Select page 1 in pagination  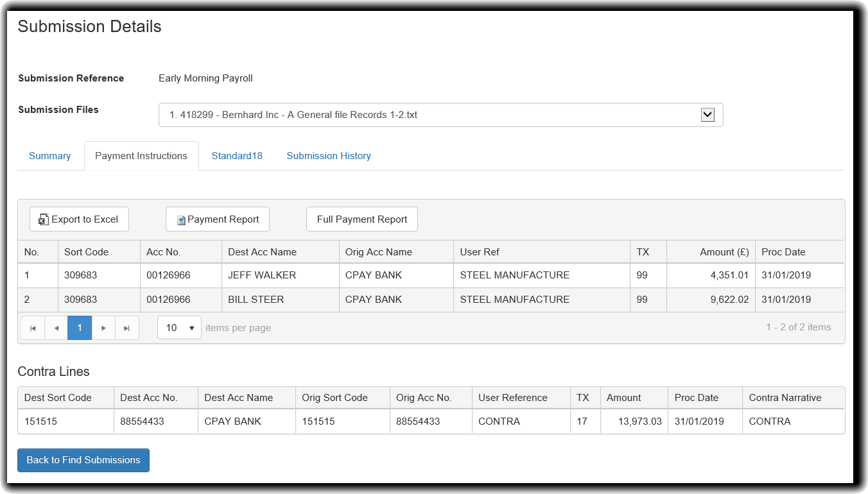point(80,328)
